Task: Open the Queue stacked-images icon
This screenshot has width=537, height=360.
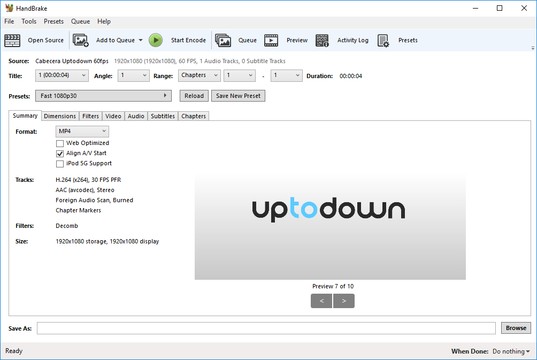Action: [x=223, y=40]
